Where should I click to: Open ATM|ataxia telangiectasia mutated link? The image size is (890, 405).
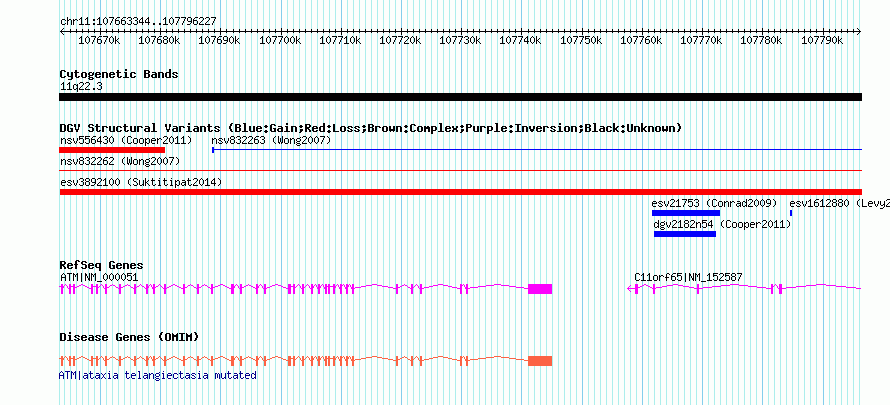coord(158,376)
